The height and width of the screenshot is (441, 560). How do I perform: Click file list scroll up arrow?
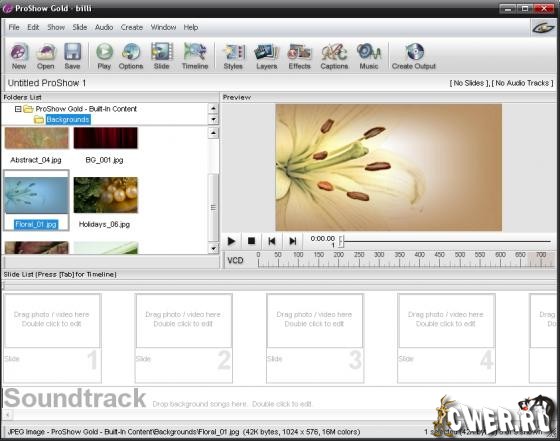pos(213,133)
